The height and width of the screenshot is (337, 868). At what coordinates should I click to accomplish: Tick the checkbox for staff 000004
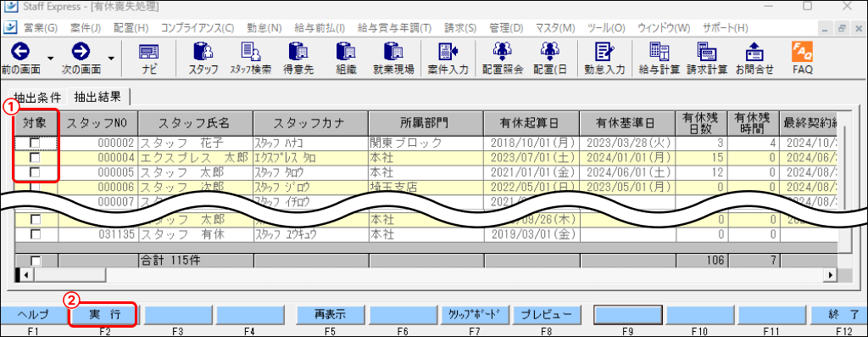pos(36,157)
